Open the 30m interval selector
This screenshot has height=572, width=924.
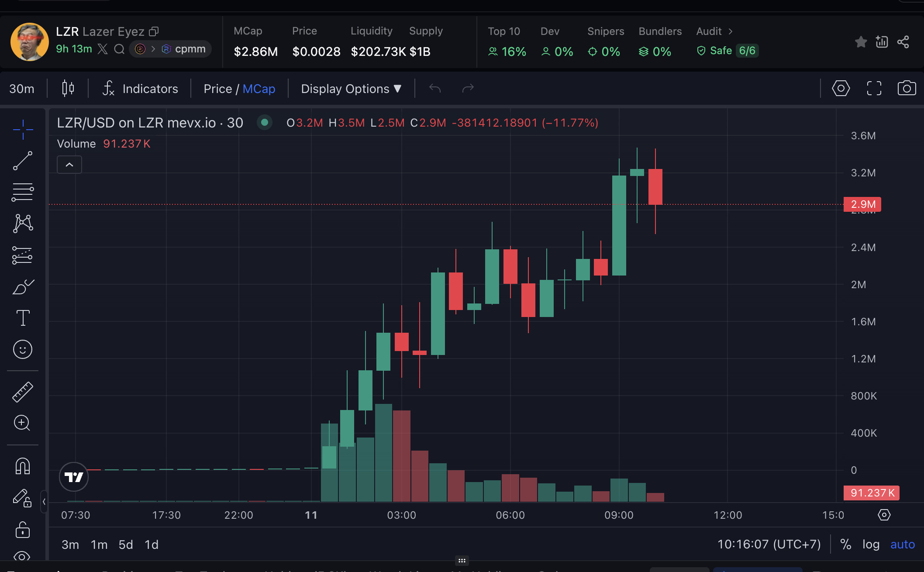(22, 89)
